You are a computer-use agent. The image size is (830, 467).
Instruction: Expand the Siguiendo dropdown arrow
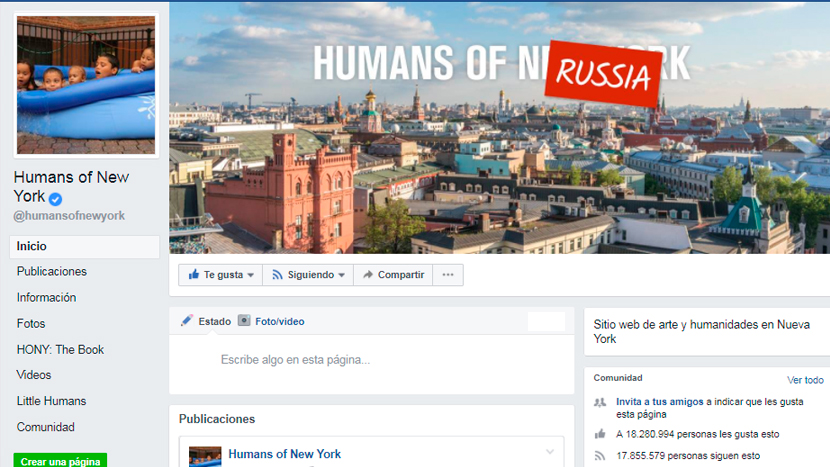coord(341,275)
